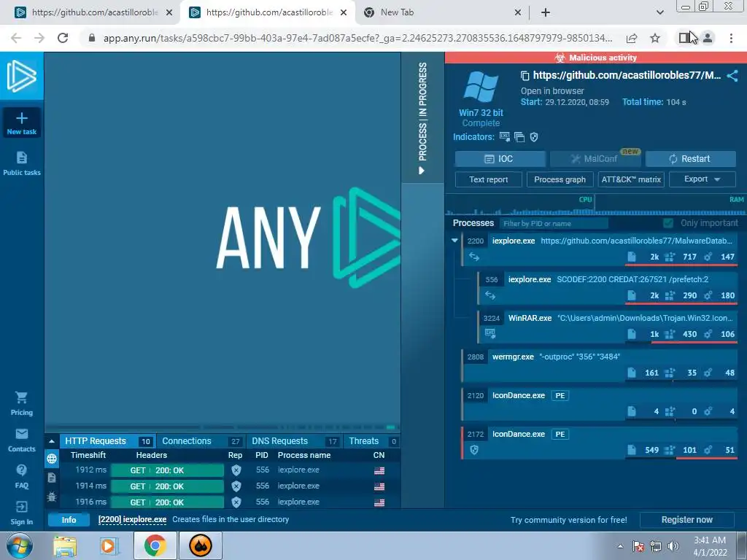Focus the Filter by PID or name field
The height and width of the screenshot is (560, 747).
(553, 223)
